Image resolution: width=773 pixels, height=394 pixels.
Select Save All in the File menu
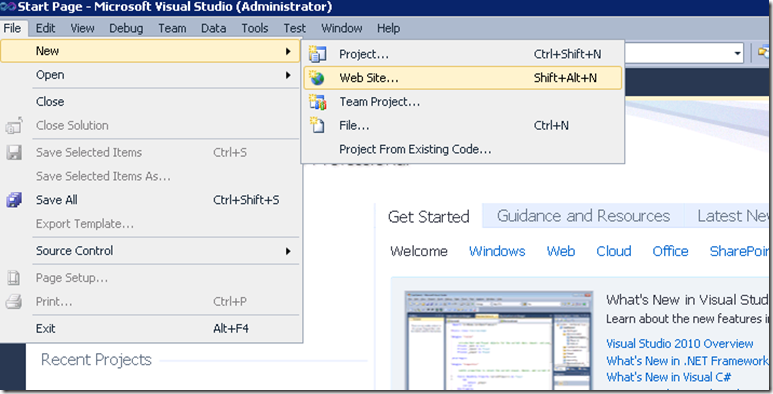[150, 200]
